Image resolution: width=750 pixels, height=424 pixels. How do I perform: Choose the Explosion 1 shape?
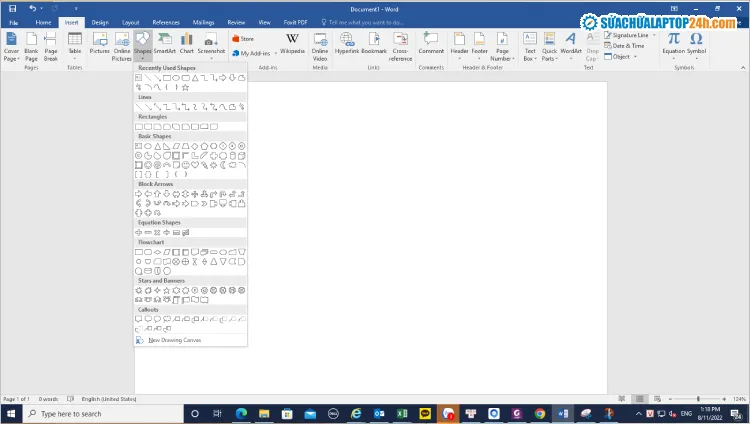pyautogui.click(x=139, y=290)
